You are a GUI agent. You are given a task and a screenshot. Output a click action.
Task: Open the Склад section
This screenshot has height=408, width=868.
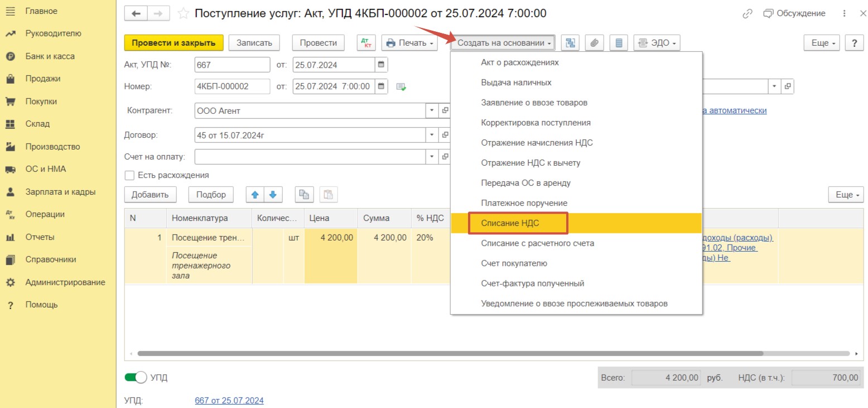click(x=37, y=124)
